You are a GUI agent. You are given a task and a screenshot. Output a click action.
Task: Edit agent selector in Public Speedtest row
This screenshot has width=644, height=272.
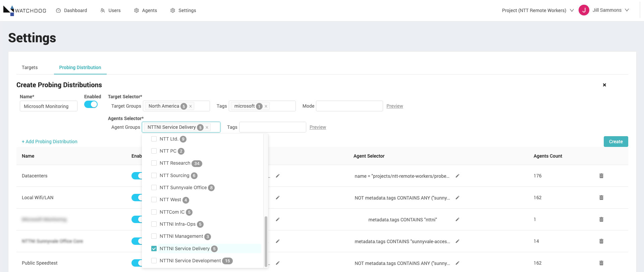tap(457, 263)
